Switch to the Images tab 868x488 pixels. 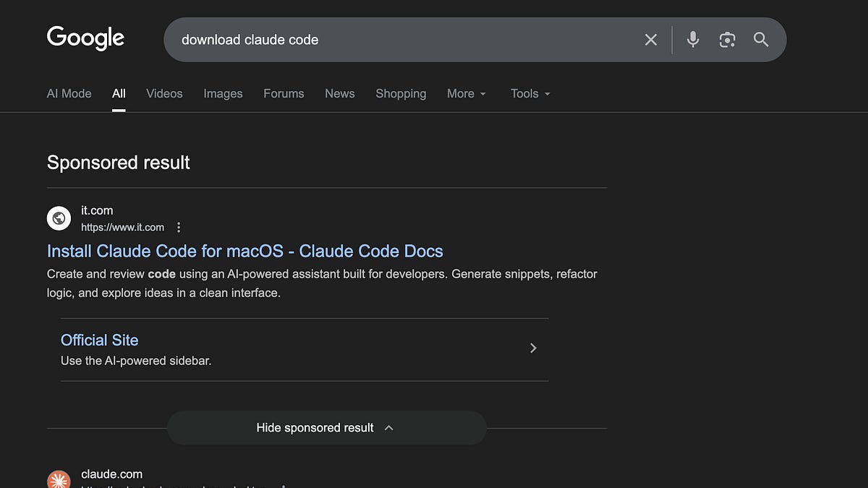point(223,93)
